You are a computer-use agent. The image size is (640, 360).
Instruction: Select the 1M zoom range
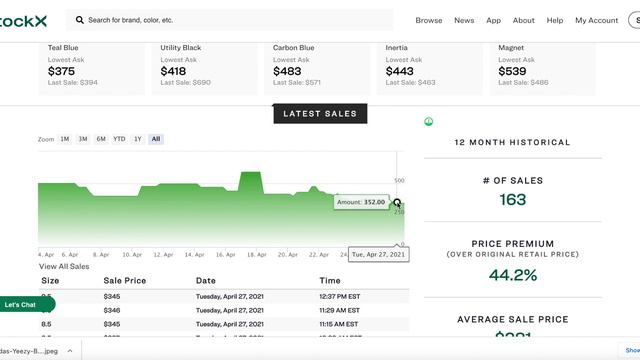(65, 139)
